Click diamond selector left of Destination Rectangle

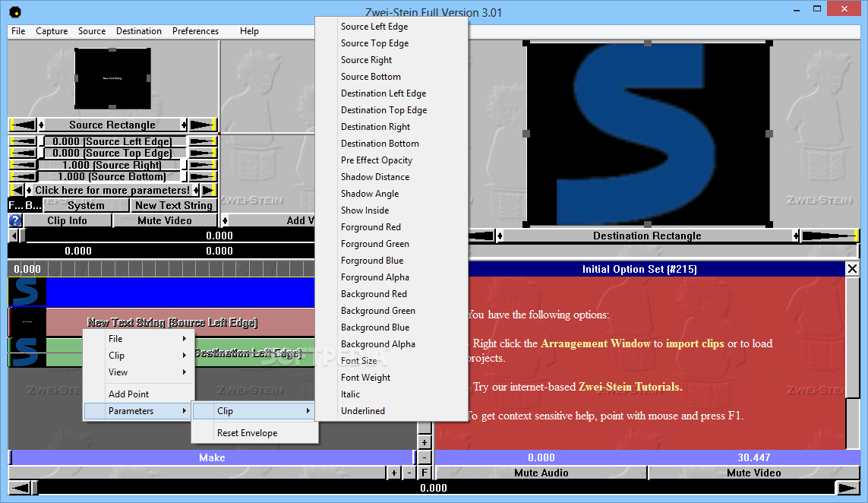tap(500, 236)
